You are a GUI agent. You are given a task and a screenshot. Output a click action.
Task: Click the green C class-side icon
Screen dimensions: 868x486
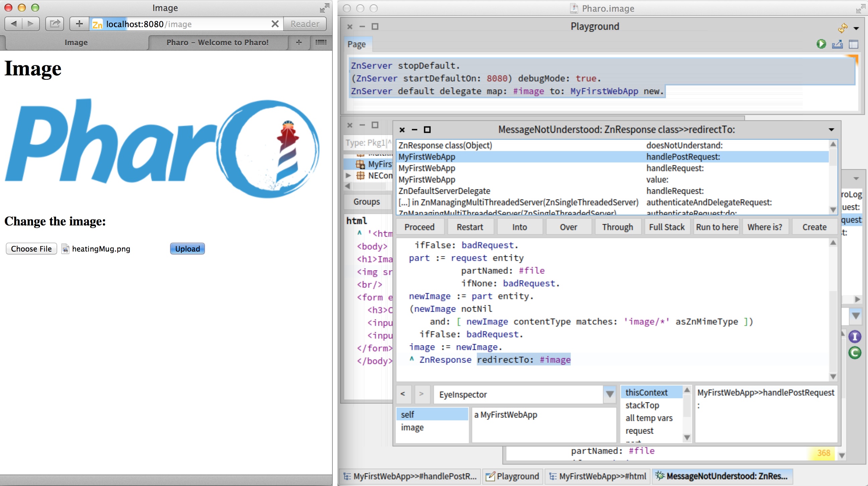tap(855, 353)
